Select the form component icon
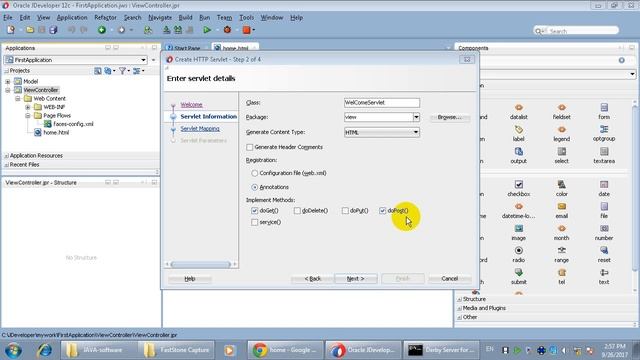The width and height of the screenshot is (640, 360). tap(604, 108)
